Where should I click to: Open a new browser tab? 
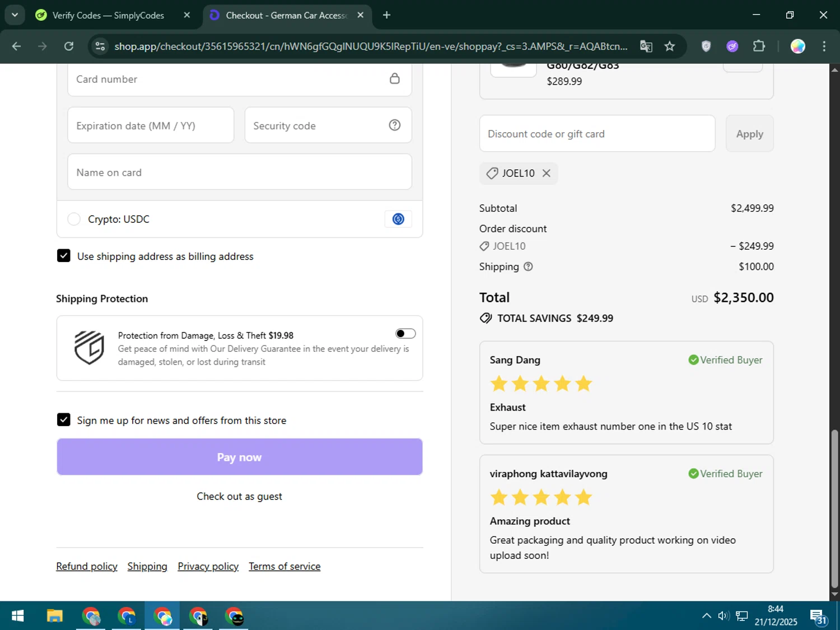386,15
